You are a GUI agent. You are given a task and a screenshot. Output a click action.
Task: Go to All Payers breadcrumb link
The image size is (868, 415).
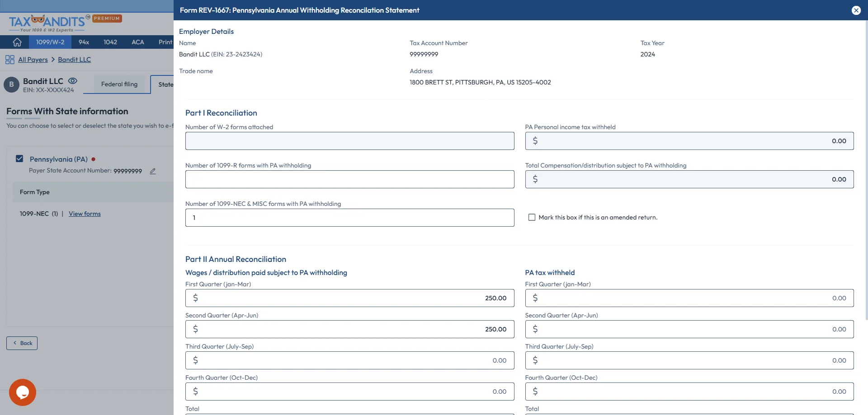pyautogui.click(x=33, y=60)
